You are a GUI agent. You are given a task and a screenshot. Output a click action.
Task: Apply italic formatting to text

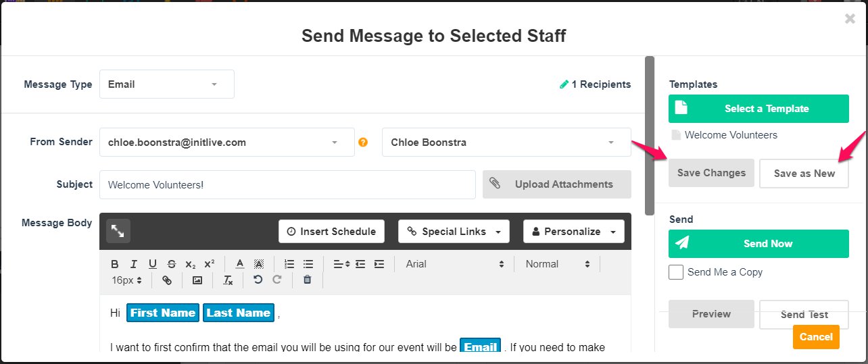point(134,264)
